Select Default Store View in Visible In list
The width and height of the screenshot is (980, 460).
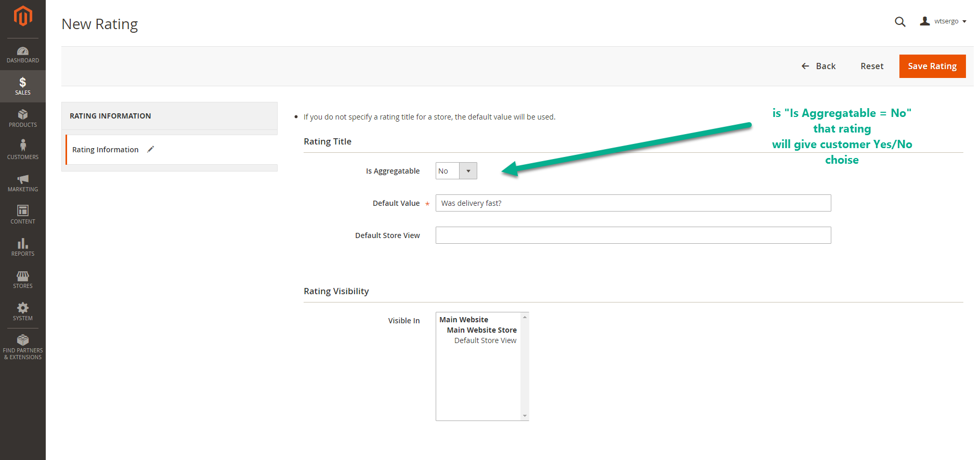pos(485,340)
